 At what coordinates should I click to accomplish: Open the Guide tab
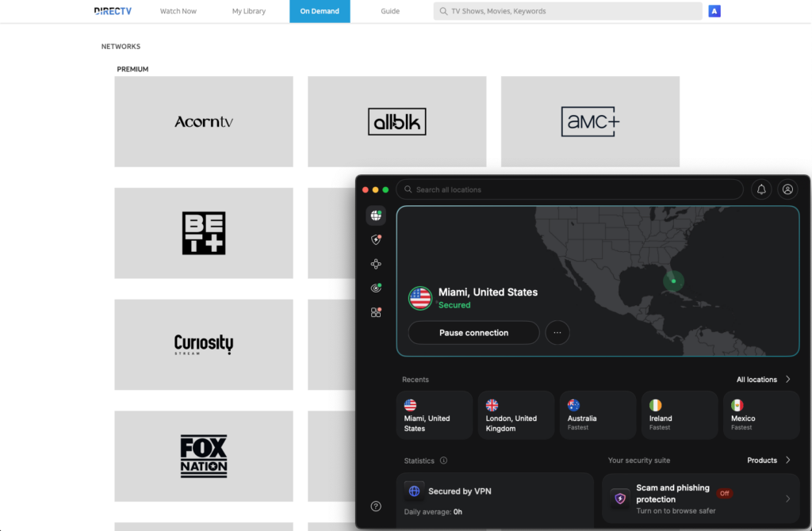[390, 11]
